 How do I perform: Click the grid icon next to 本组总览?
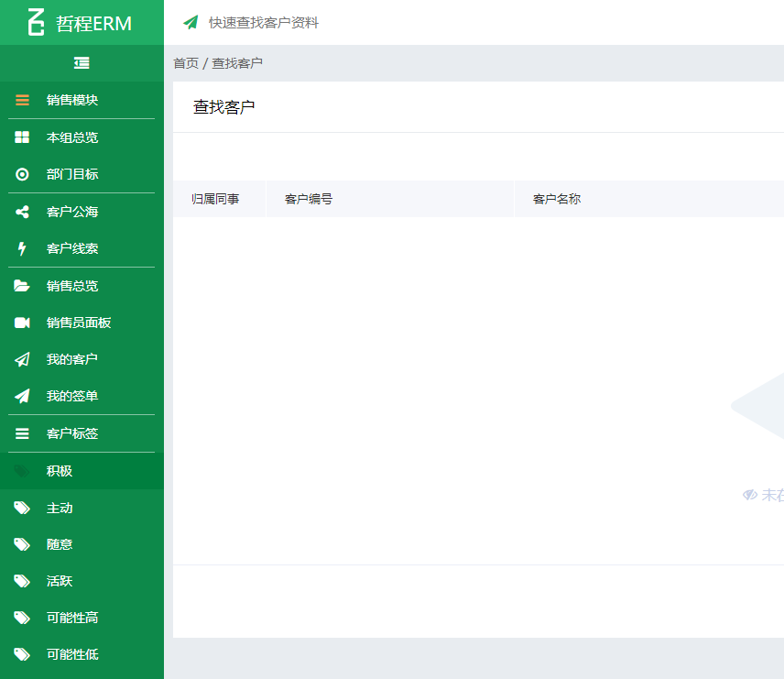[x=22, y=137]
